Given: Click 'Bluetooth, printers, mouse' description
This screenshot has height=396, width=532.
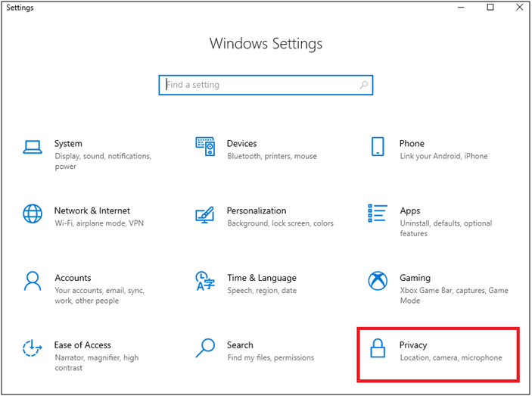Looking at the screenshot, I should 272,156.
